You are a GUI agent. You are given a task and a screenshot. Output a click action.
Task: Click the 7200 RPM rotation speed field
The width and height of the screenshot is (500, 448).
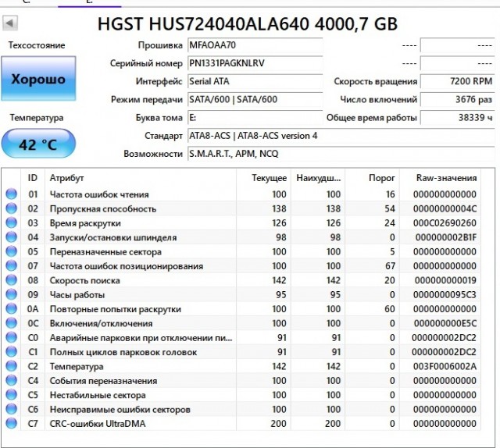pos(458,82)
